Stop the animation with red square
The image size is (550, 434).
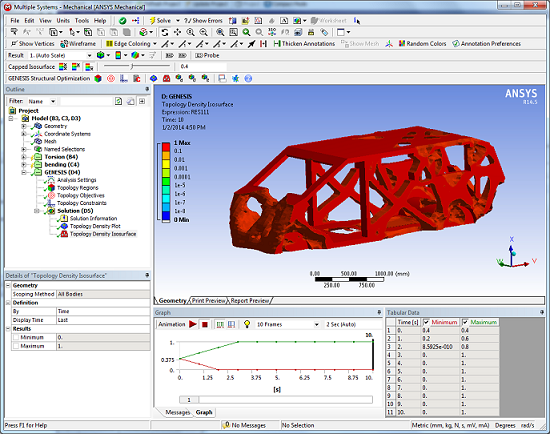[205, 325]
